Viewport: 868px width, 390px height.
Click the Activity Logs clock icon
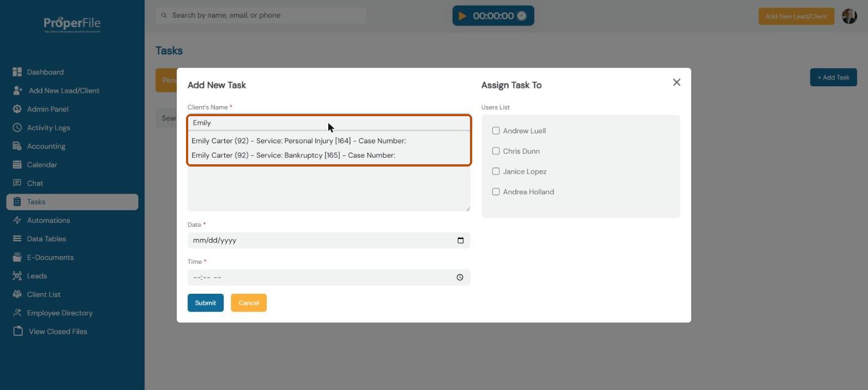point(17,128)
